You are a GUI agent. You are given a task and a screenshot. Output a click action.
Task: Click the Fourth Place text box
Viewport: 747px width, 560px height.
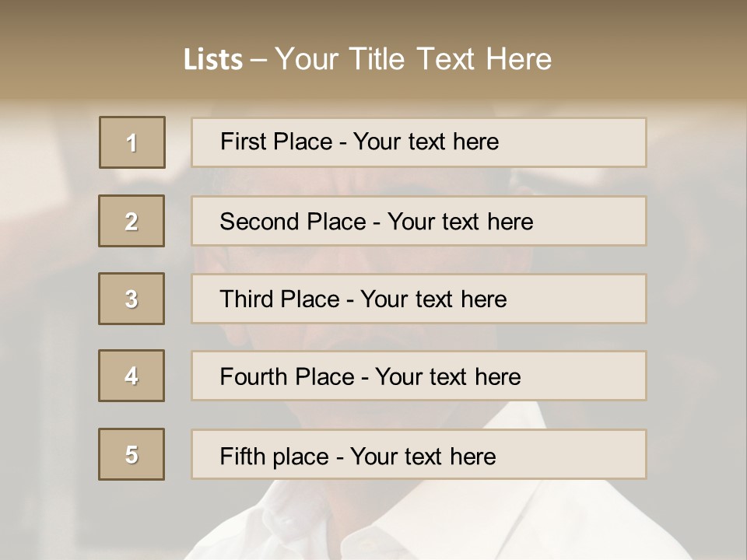pyautogui.click(x=419, y=376)
